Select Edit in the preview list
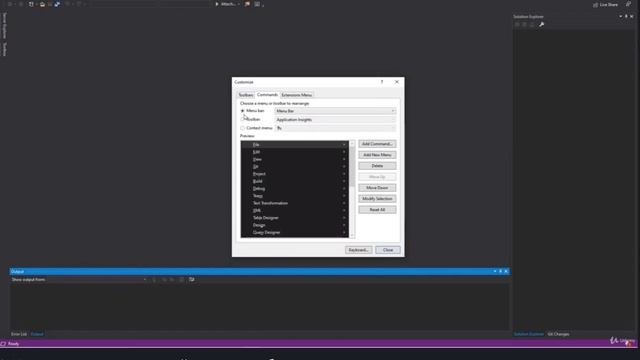 (295, 152)
